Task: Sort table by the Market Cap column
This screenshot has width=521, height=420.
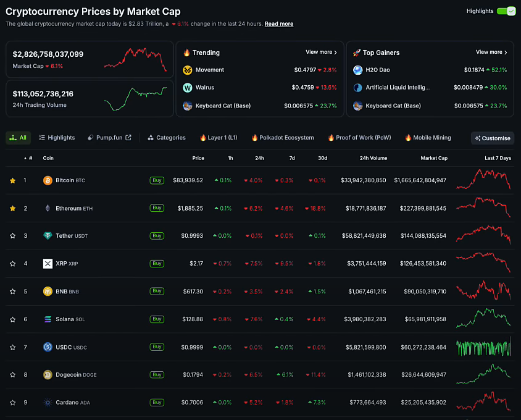Action: point(434,158)
